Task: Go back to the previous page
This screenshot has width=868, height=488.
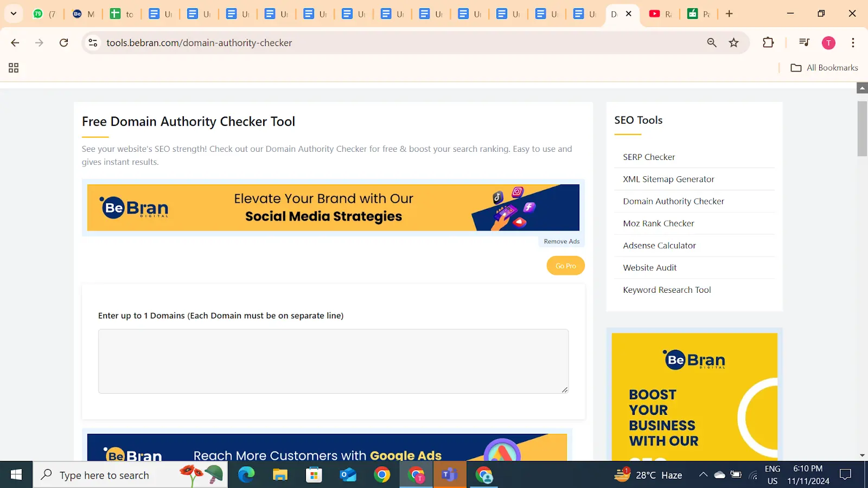Action: coord(15,43)
